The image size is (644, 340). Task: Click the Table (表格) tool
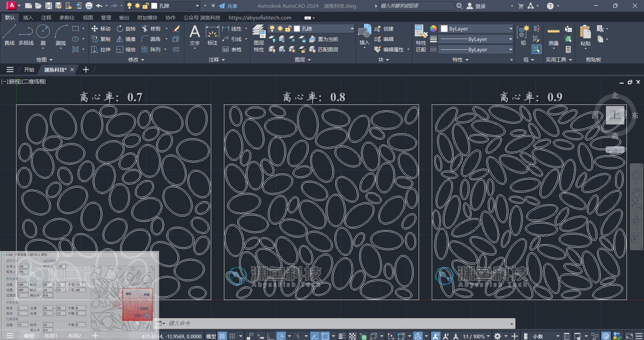232,49
